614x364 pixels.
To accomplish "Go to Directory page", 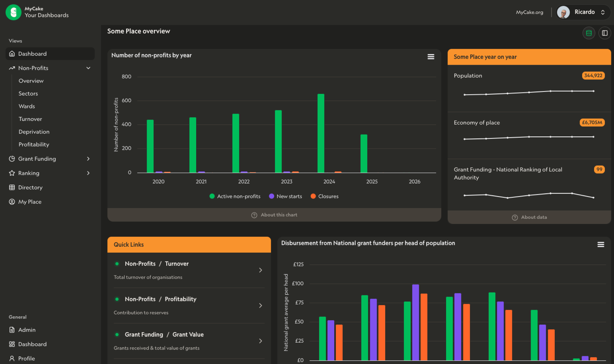I will pyautogui.click(x=30, y=187).
